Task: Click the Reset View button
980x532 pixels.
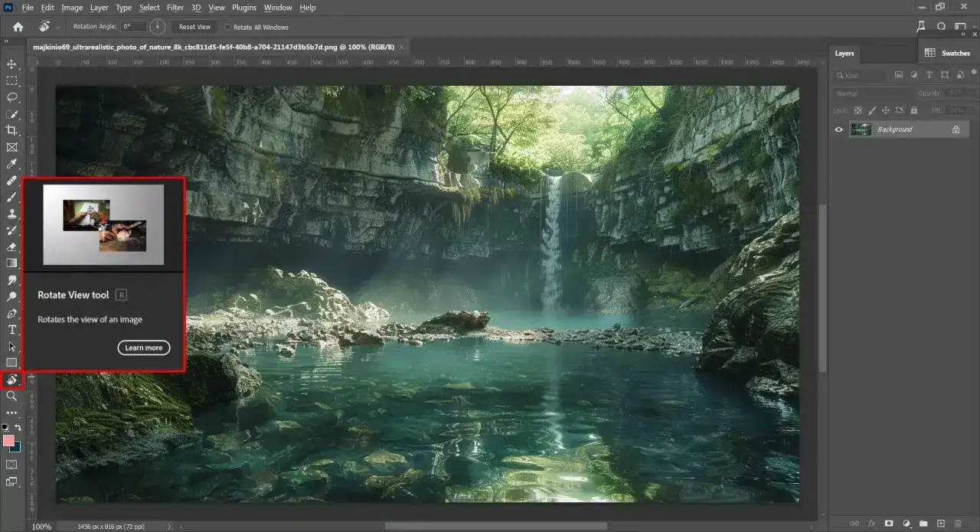Action: [x=194, y=27]
